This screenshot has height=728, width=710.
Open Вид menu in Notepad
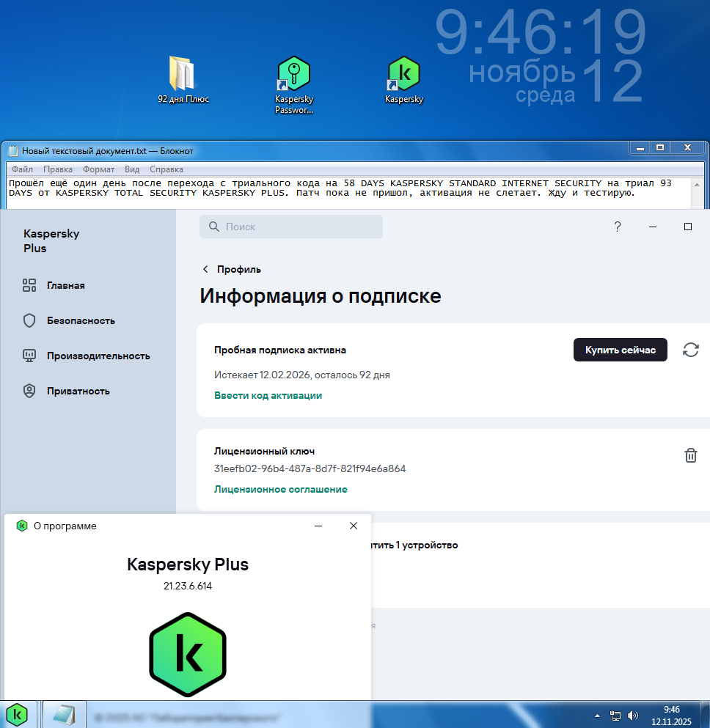pos(132,169)
